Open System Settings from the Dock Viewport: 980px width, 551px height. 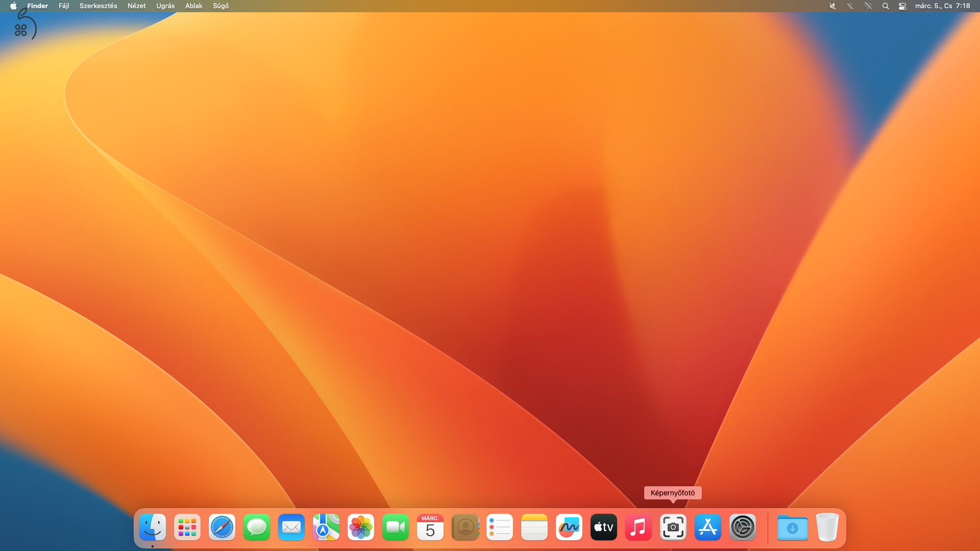(742, 528)
